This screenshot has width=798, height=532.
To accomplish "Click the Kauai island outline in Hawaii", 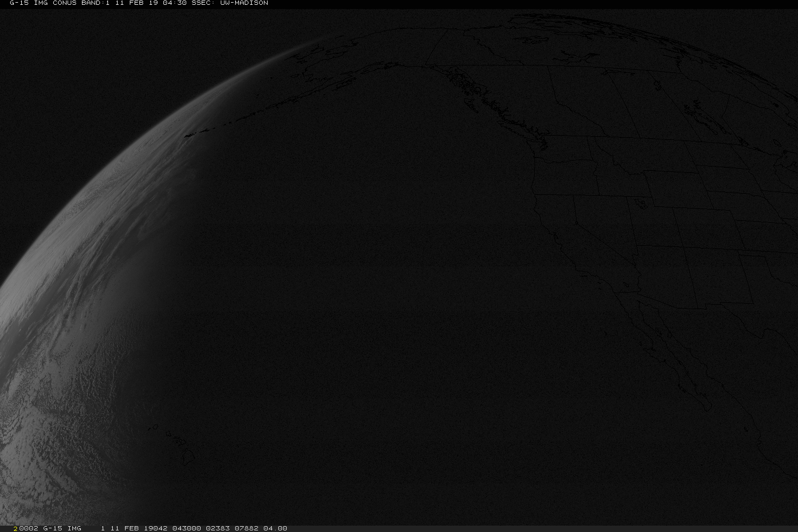I will [155, 427].
